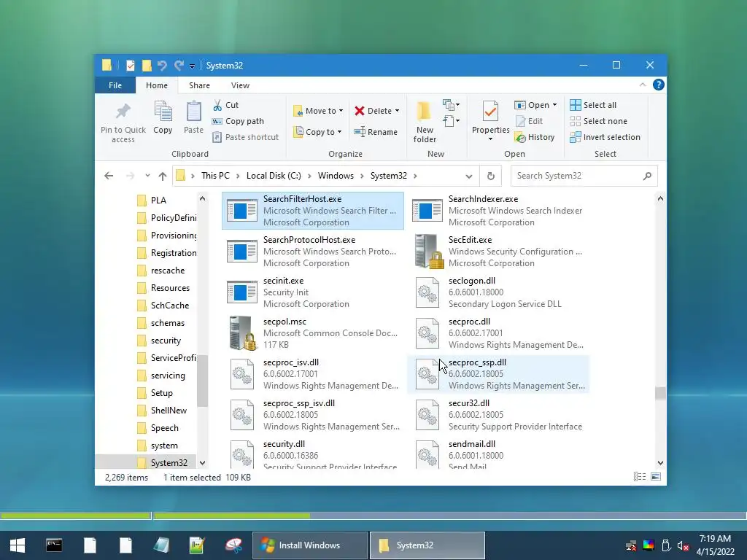Click the Pin to Quick access icon
The width and height of the screenshot is (747, 560).
(x=123, y=112)
